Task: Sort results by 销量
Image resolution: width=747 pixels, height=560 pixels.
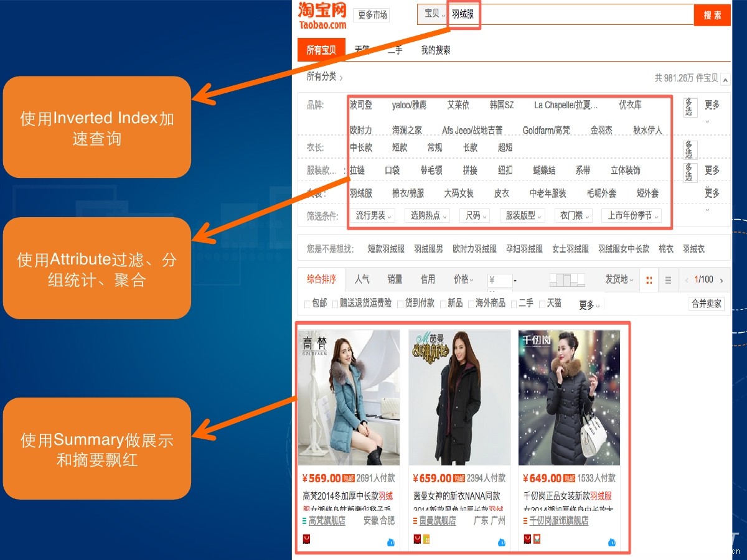Action: click(395, 279)
